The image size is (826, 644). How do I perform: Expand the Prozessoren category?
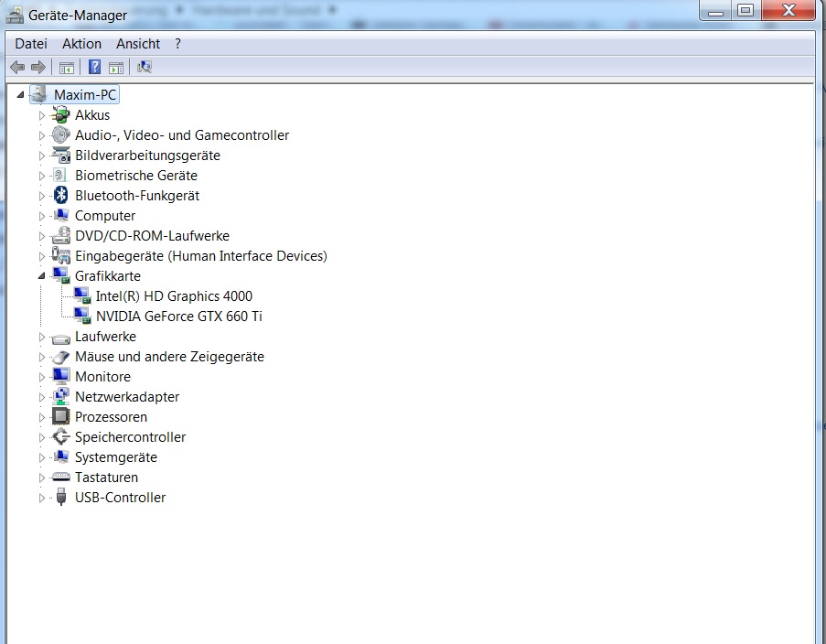point(41,417)
